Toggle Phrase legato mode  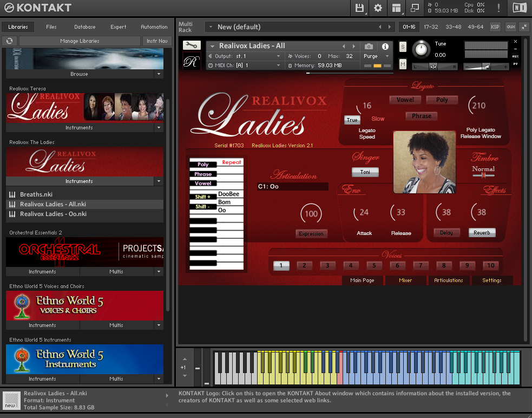(422, 116)
